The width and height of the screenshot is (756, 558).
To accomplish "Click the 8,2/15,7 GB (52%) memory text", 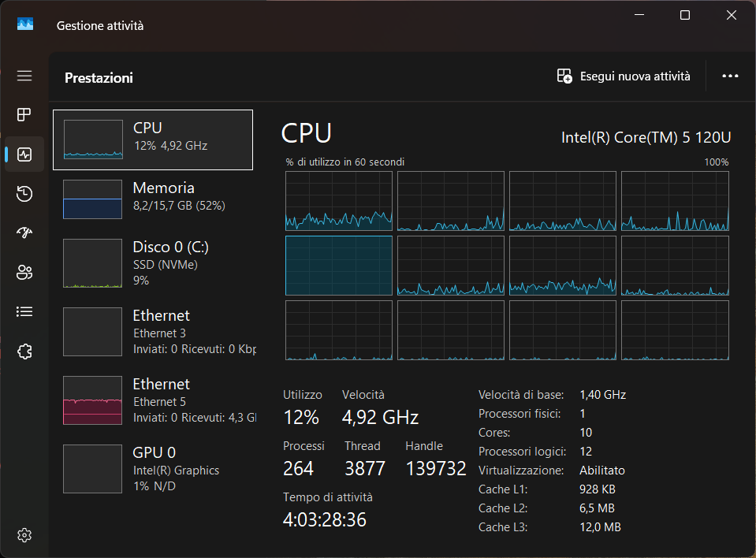I will 180,206.
